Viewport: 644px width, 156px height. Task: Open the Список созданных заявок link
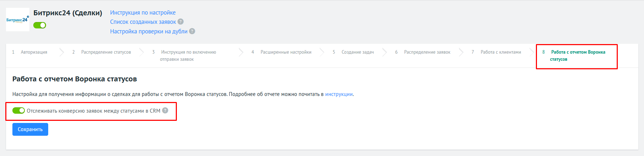tap(143, 22)
